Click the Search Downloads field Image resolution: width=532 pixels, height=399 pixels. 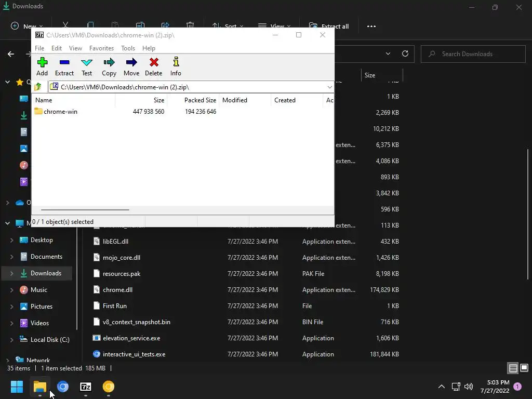(x=473, y=54)
